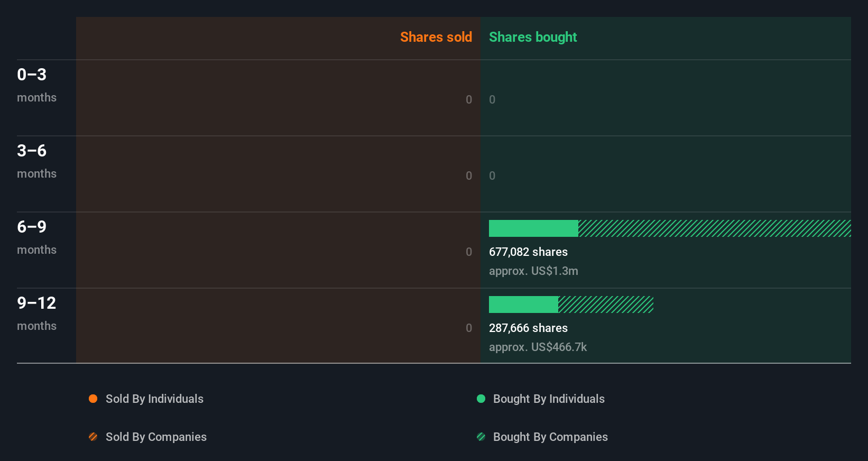This screenshot has height=461, width=868.
Task: Click the hatched green bar in 9–12 months
Action: pos(606,305)
